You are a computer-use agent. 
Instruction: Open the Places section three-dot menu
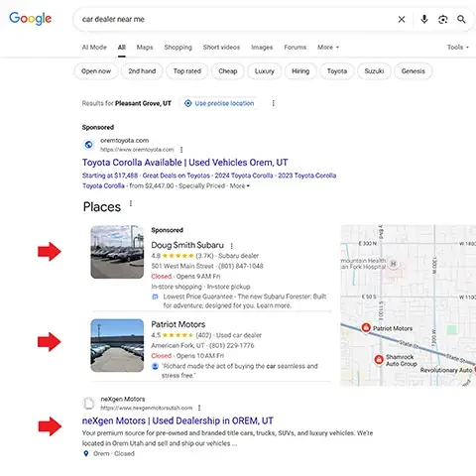pos(131,203)
